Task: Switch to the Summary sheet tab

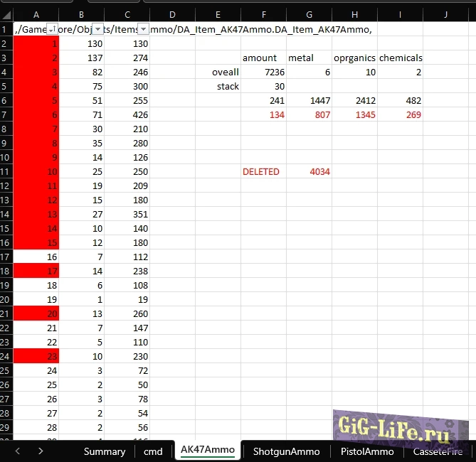Action: [104, 451]
